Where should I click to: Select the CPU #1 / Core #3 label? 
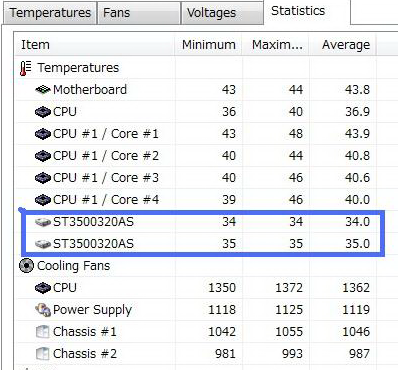tap(106, 178)
